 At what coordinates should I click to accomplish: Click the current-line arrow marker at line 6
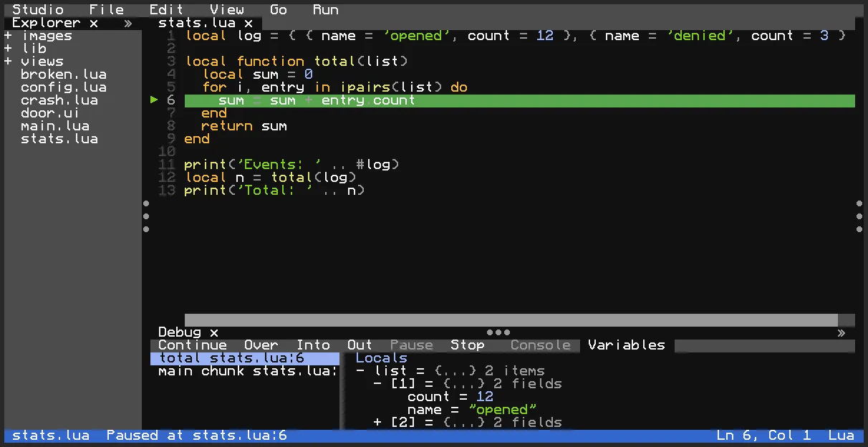click(154, 100)
